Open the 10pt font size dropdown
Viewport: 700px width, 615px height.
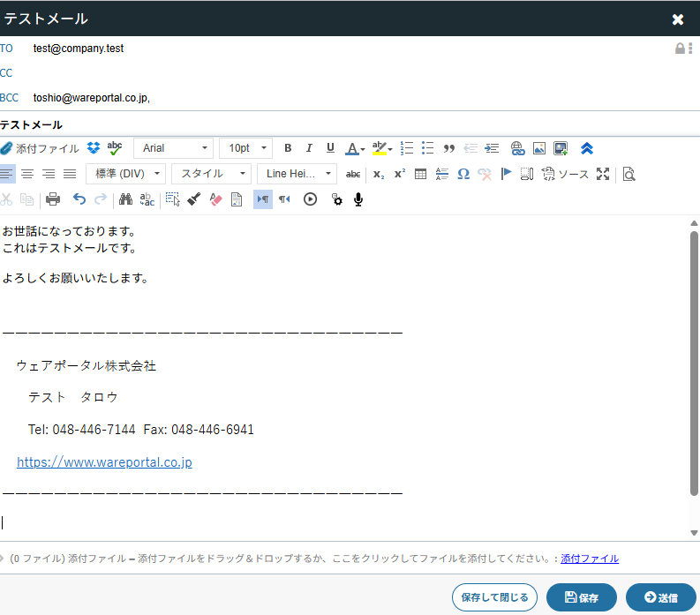(x=245, y=148)
